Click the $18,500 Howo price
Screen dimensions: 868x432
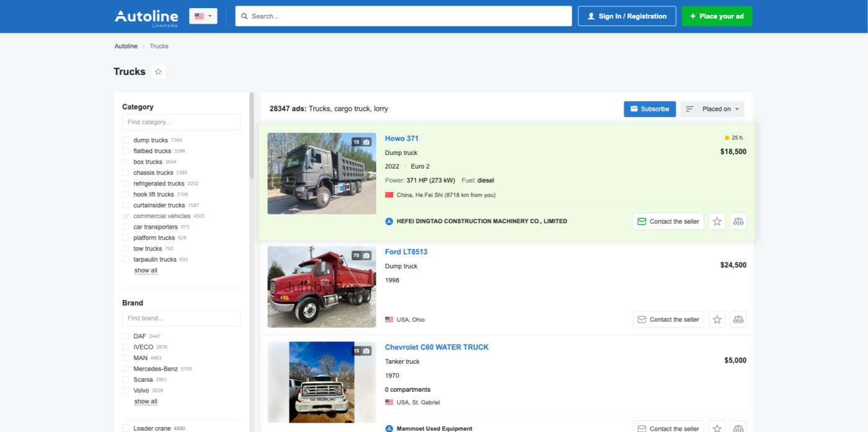point(733,152)
